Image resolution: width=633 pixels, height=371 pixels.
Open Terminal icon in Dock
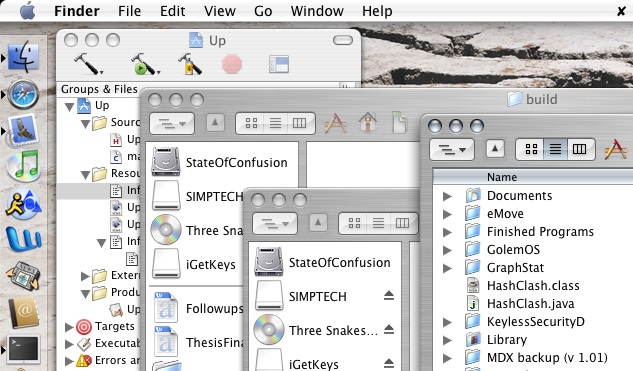[x=24, y=349]
